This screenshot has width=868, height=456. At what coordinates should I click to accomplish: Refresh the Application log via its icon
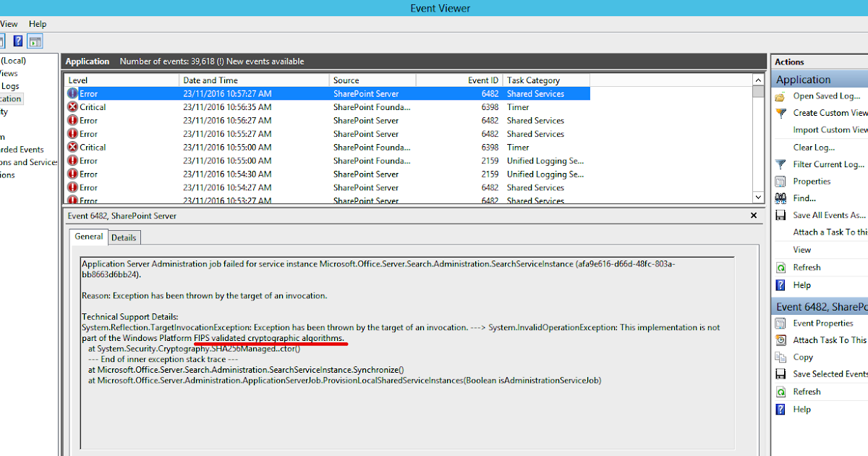pyautogui.click(x=780, y=267)
